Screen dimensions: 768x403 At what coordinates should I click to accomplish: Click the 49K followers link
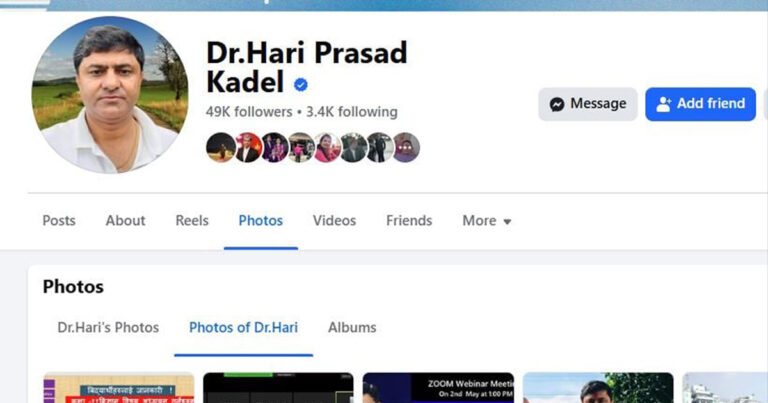pos(249,112)
